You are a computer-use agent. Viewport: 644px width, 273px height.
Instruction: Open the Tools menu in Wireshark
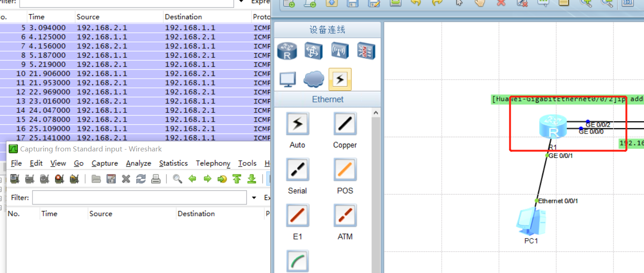(x=247, y=163)
